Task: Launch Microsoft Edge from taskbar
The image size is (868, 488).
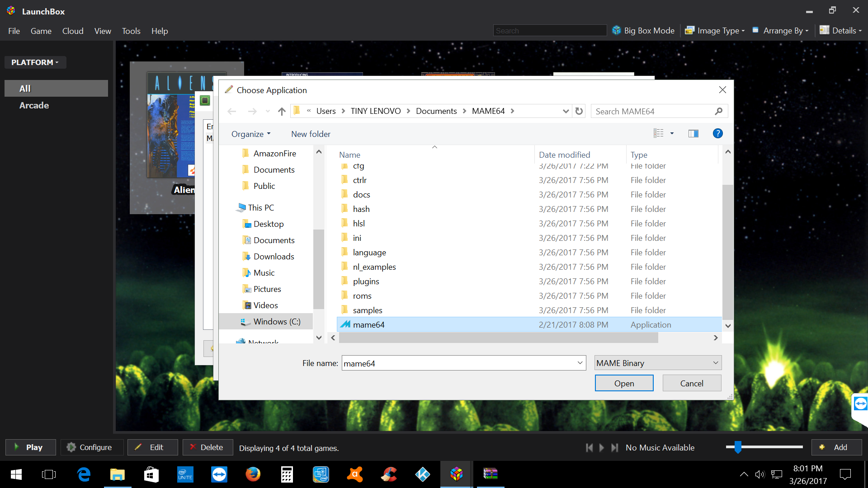Action: pos(84,474)
